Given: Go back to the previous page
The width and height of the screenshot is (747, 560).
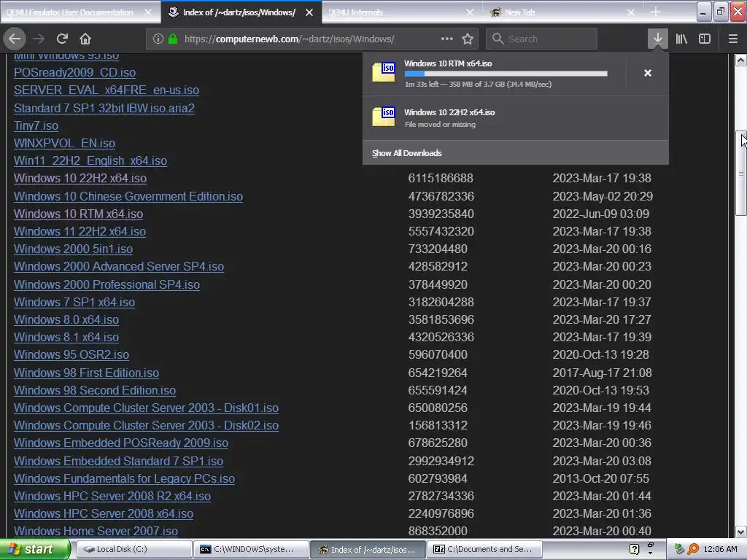Looking at the screenshot, I should pos(15,39).
